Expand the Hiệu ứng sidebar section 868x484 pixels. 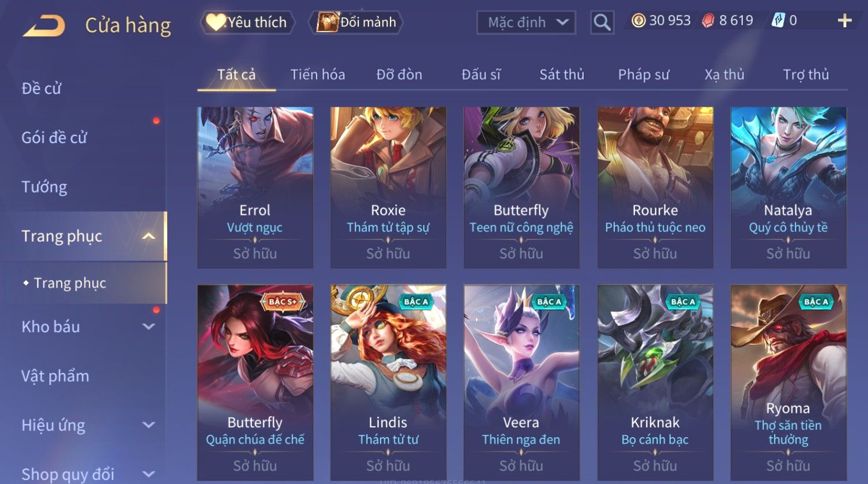click(x=148, y=425)
